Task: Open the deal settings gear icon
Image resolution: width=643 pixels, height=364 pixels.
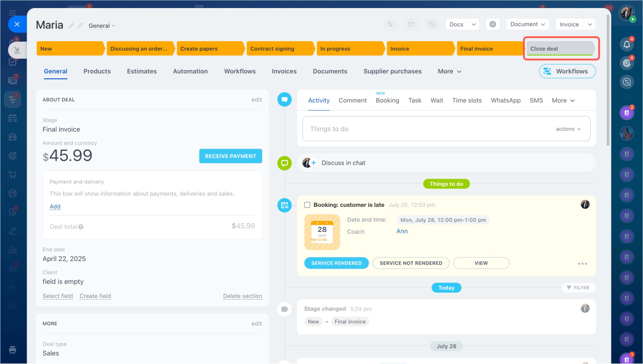Action: [493, 24]
